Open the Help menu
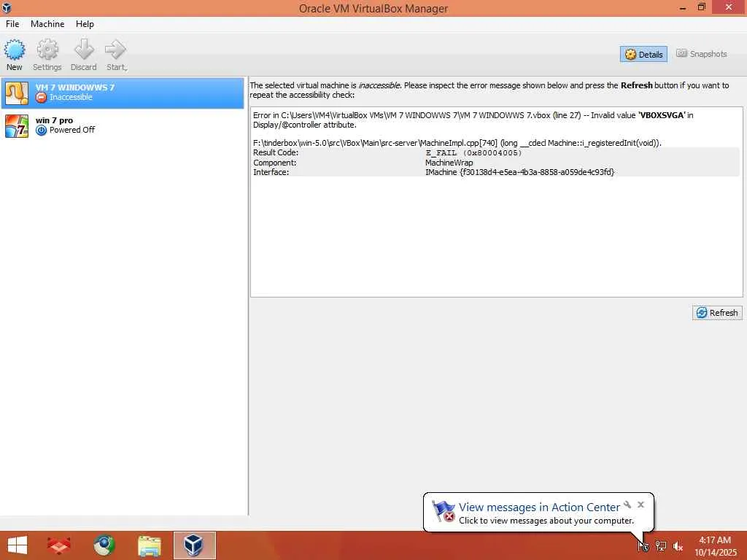 (x=85, y=24)
